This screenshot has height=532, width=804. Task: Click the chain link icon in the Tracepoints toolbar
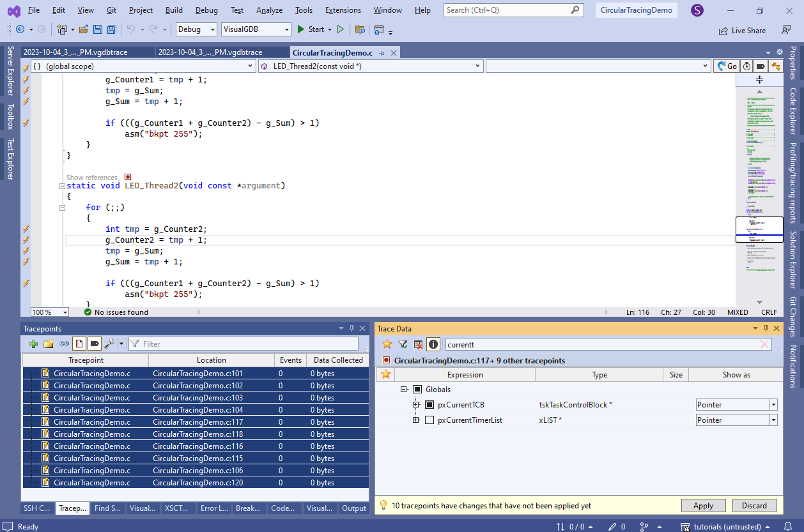click(x=64, y=344)
